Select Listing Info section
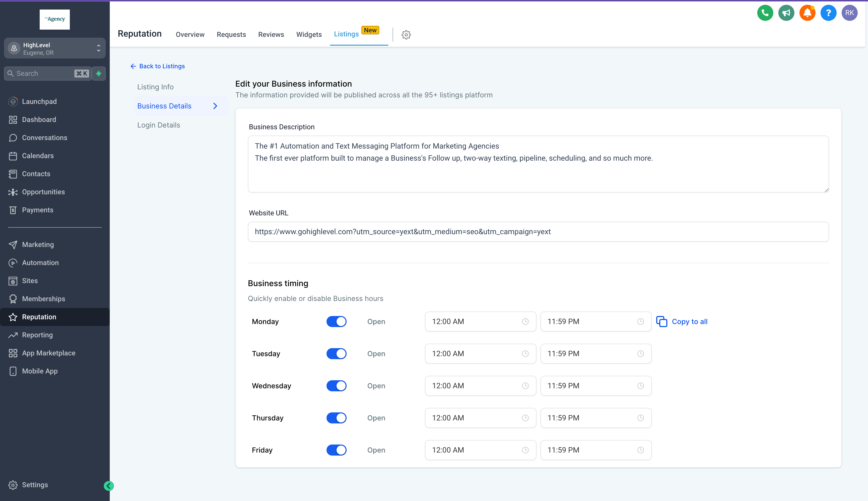The height and width of the screenshot is (501, 868). (x=155, y=87)
